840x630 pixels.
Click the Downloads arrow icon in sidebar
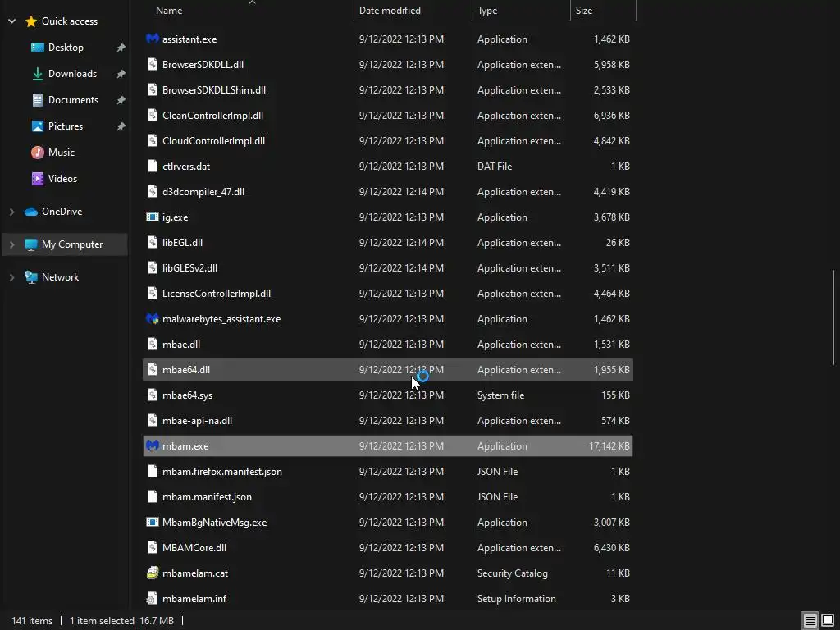coord(38,73)
